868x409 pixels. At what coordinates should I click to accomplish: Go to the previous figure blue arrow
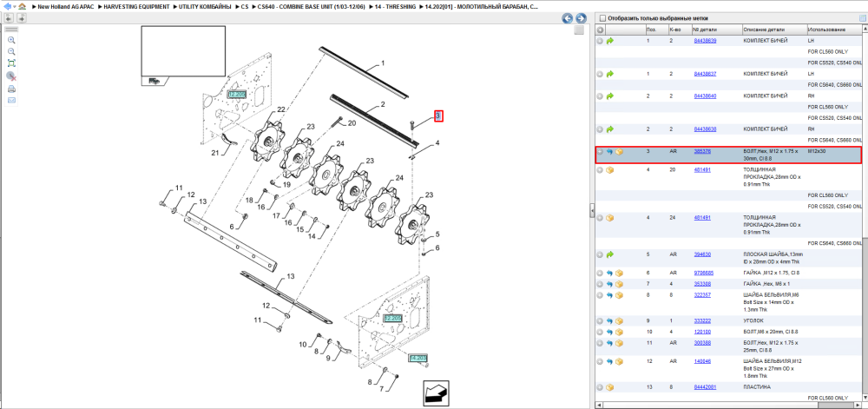568,18
